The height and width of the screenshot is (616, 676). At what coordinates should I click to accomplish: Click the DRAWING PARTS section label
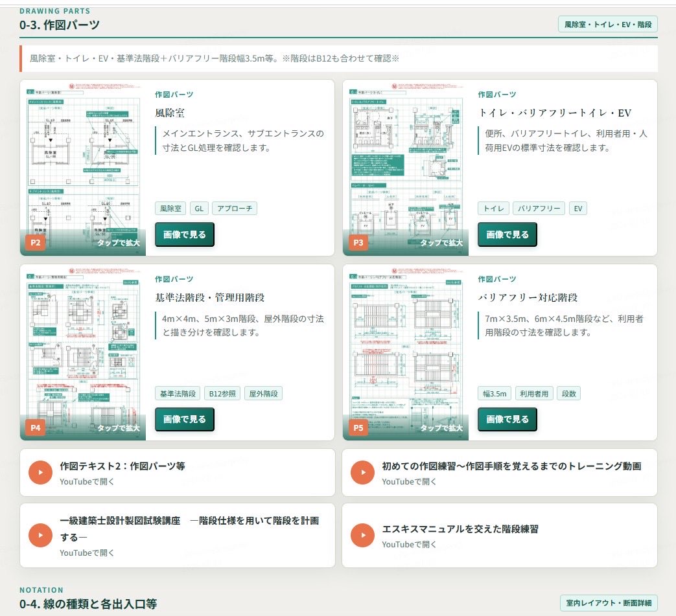tap(54, 11)
